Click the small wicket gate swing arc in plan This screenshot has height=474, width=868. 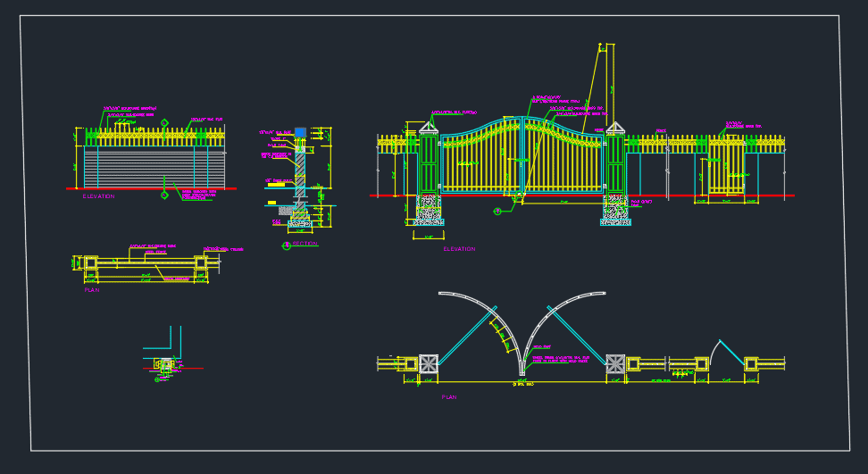714,352
